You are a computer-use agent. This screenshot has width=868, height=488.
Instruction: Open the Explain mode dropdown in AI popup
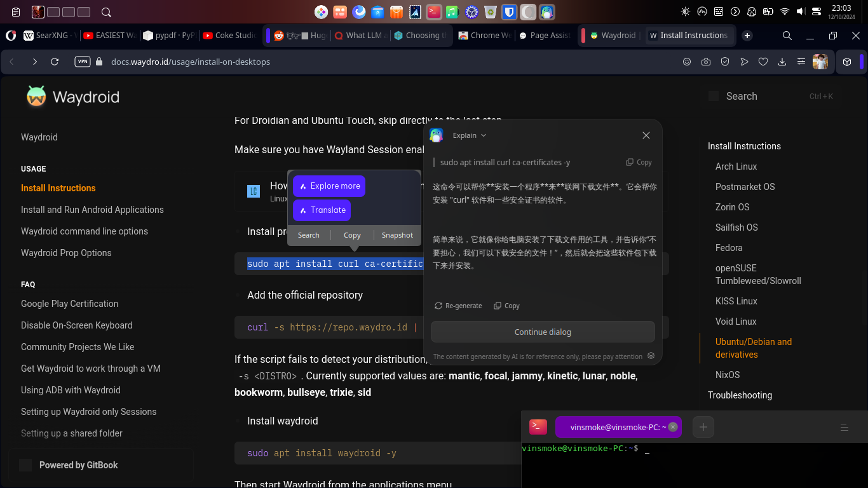click(469, 135)
